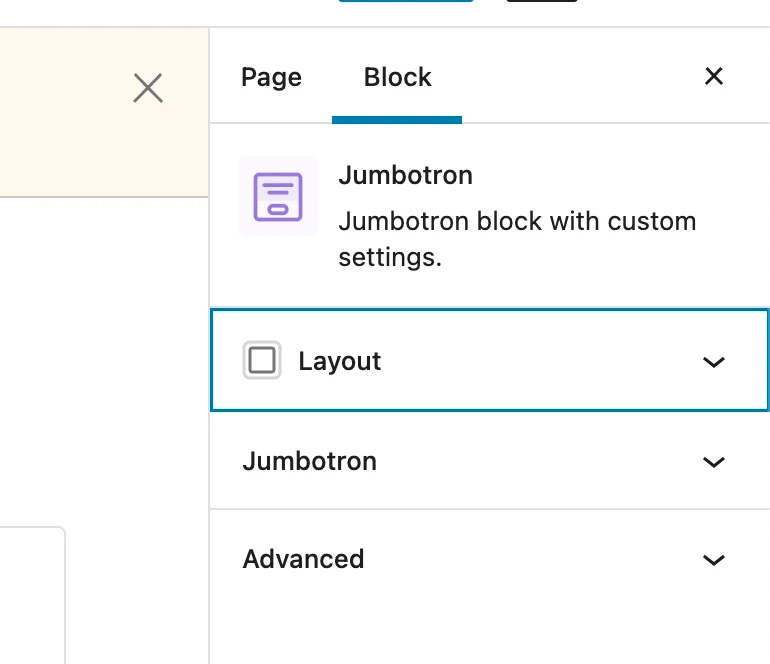The image size is (770, 664).
Task: Expand the Advanced panel chevron
Action: pos(713,560)
